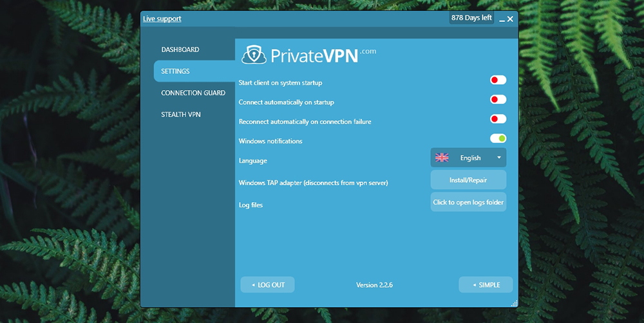The image size is (644, 323).
Task: Close the PrivateVPN window
Action: (510, 19)
